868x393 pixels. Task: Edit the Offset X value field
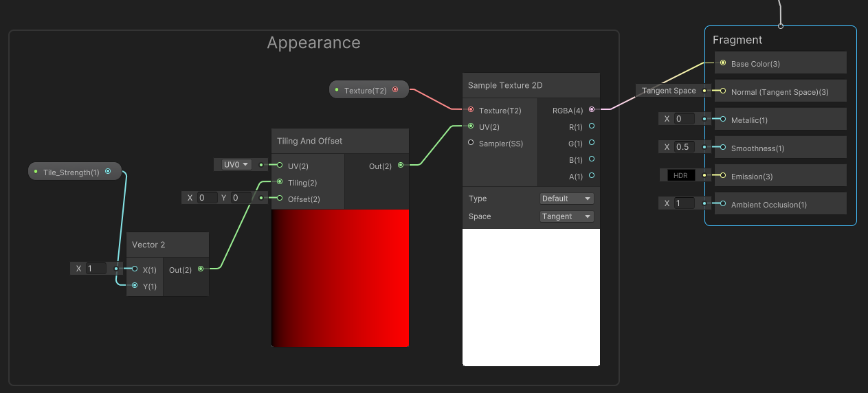point(206,198)
